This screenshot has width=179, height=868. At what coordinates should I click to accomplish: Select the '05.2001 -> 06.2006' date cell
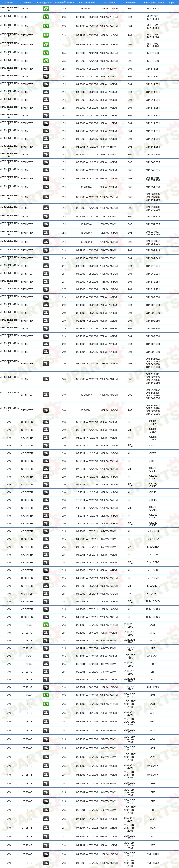(x=87, y=687)
